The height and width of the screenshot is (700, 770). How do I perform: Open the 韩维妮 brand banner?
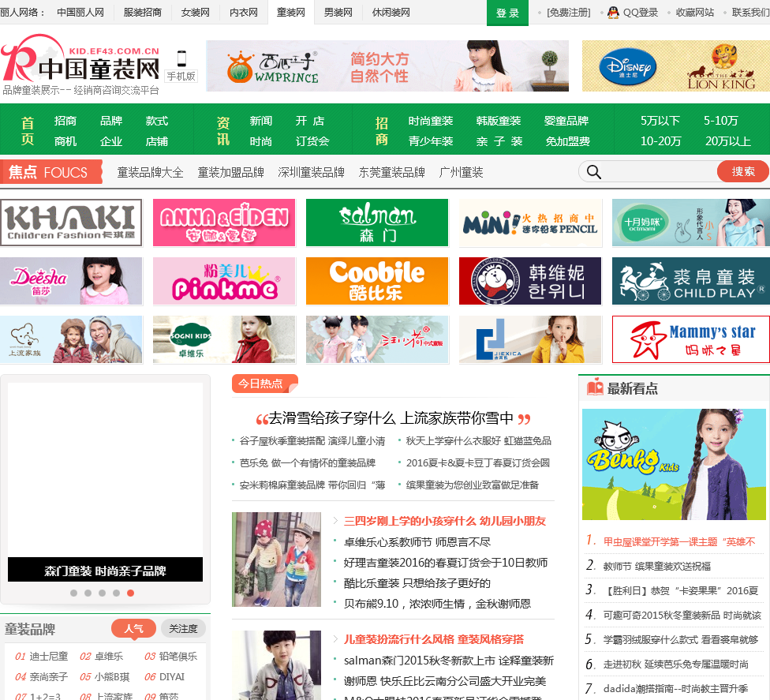(x=530, y=281)
